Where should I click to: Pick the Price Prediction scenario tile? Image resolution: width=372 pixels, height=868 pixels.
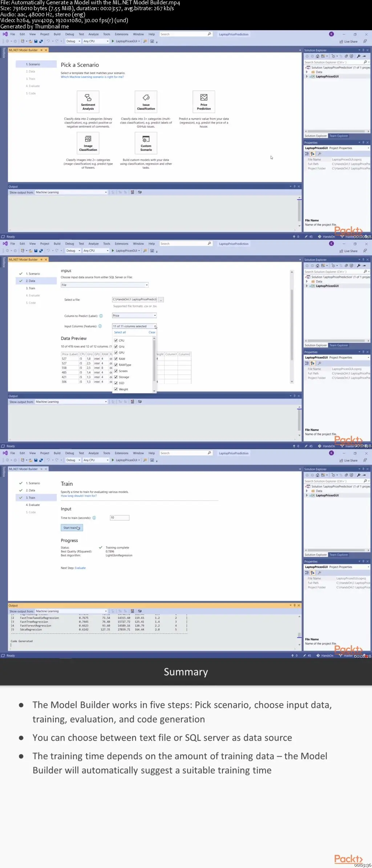(x=204, y=101)
